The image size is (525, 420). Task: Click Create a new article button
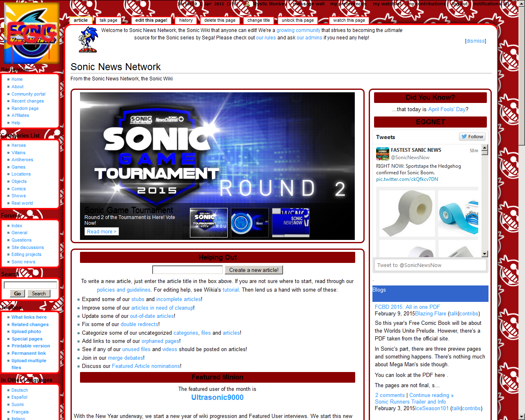[x=254, y=270]
